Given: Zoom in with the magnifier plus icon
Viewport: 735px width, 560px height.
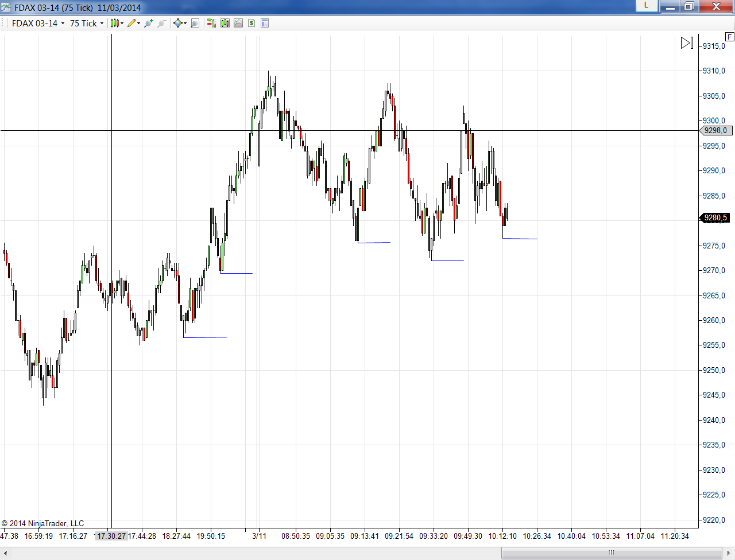Looking at the screenshot, I should [x=149, y=23].
